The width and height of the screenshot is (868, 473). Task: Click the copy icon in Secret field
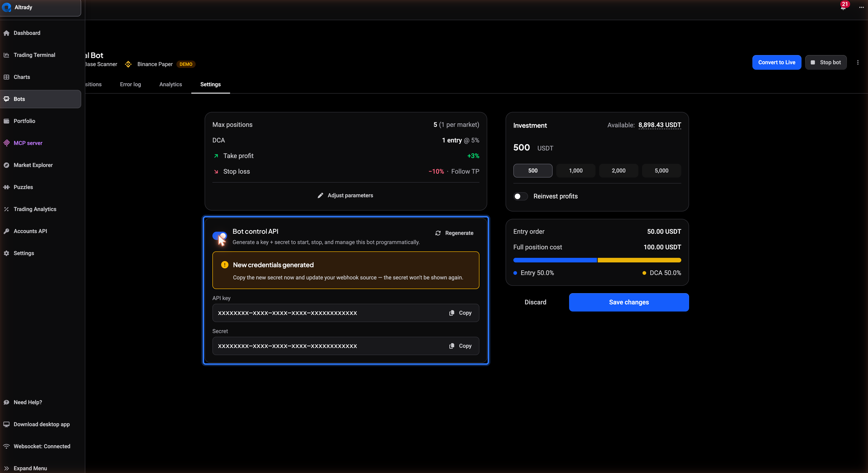coord(451,346)
